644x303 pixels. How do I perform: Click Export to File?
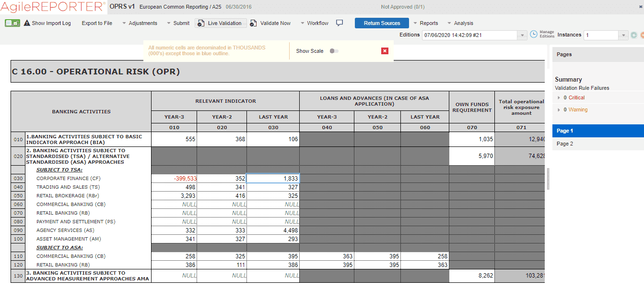tap(97, 23)
